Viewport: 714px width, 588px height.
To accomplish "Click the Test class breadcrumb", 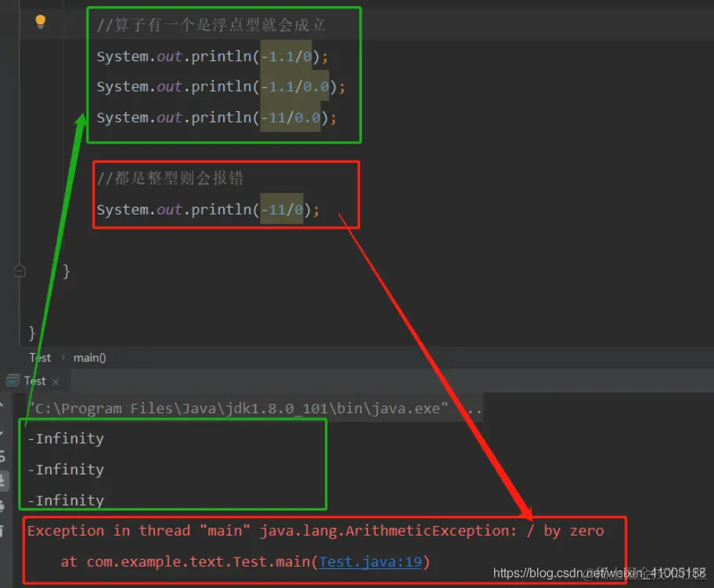I will click(40, 358).
